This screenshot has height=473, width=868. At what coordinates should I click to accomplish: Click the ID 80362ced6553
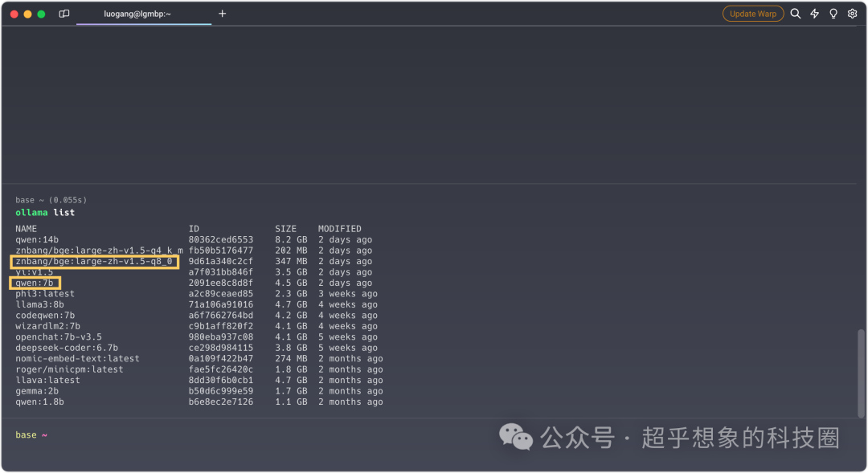click(221, 239)
